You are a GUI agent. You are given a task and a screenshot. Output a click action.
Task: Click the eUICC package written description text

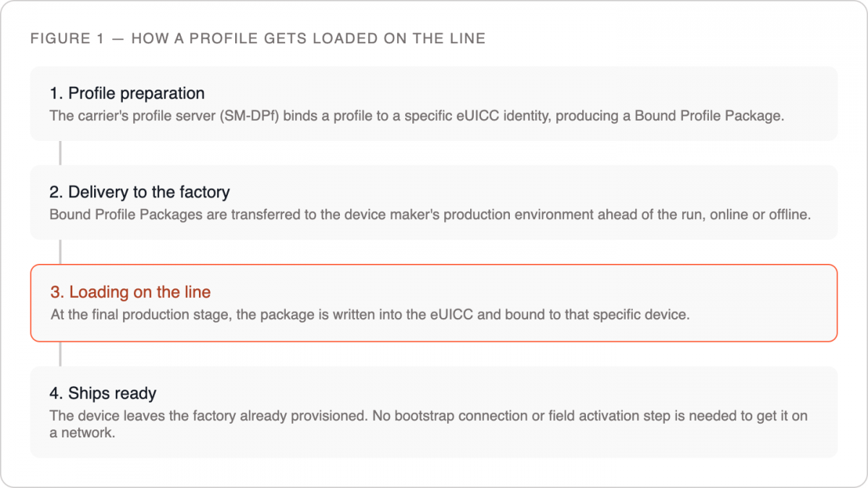pyautogui.click(x=370, y=314)
